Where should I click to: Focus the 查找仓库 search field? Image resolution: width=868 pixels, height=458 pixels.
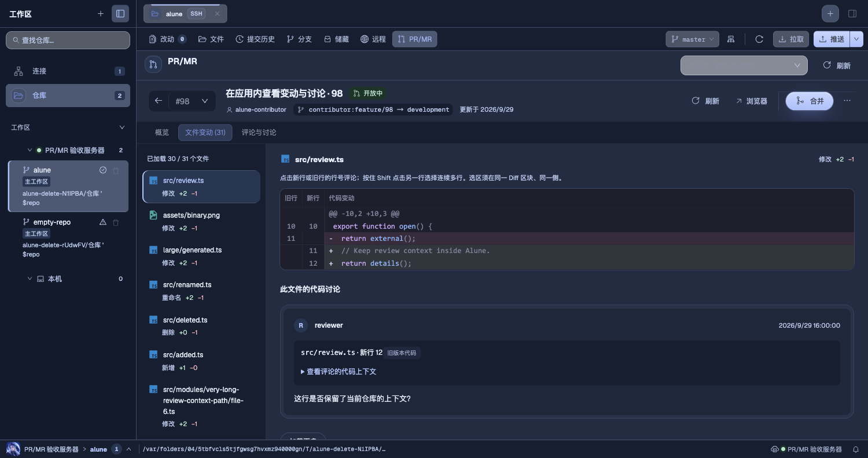[x=68, y=40]
